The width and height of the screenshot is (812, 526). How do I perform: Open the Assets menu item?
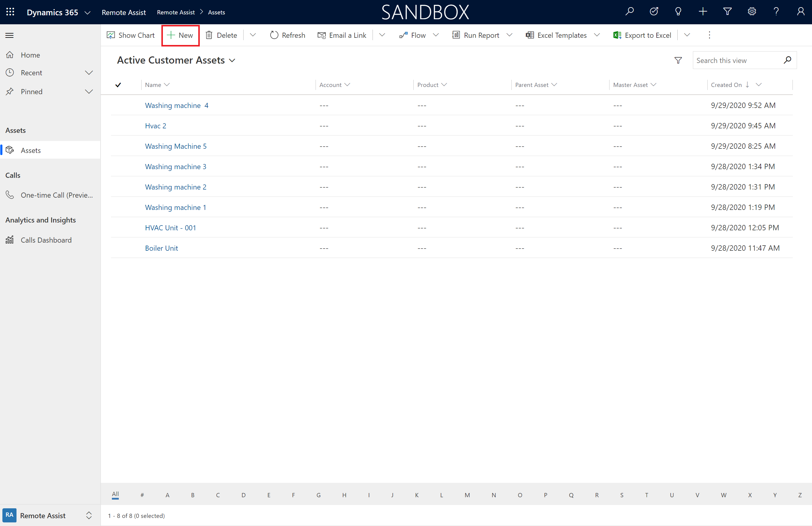31,150
